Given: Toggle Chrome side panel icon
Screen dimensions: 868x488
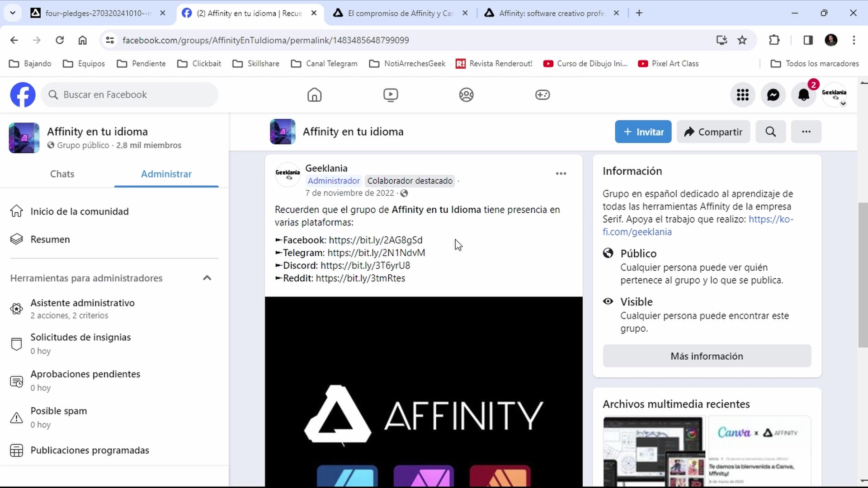Looking at the screenshot, I should pos(808,40).
